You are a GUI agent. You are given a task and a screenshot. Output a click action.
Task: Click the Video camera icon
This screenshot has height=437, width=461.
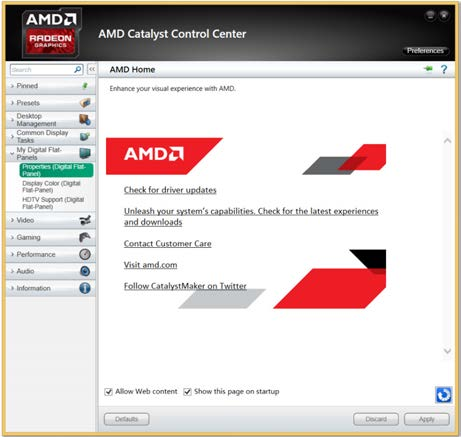click(85, 220)
